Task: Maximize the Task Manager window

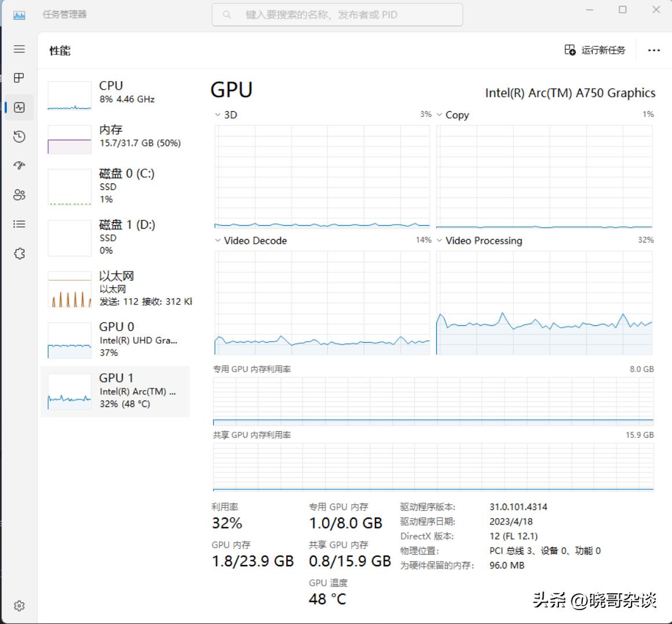Action: [x=622, y=10]
